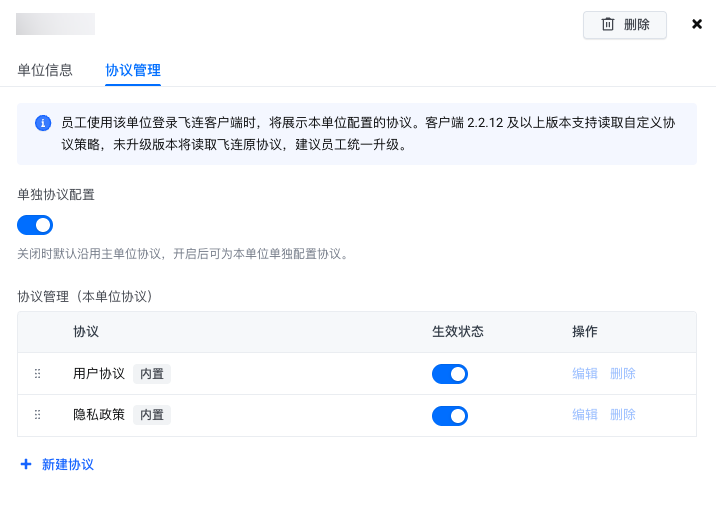Viewport: 716px width, 508px height.
Task: Disable the 隐私政策 生效状态 switch
Action: click(450, 416)
